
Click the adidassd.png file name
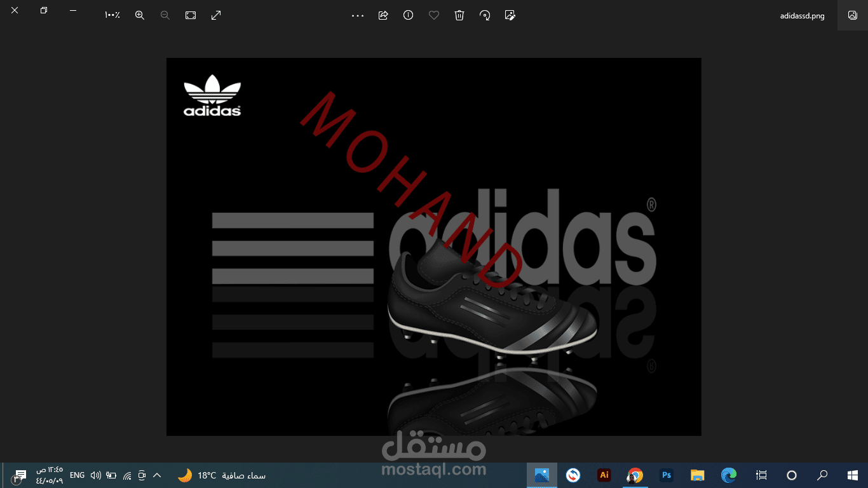802,16
